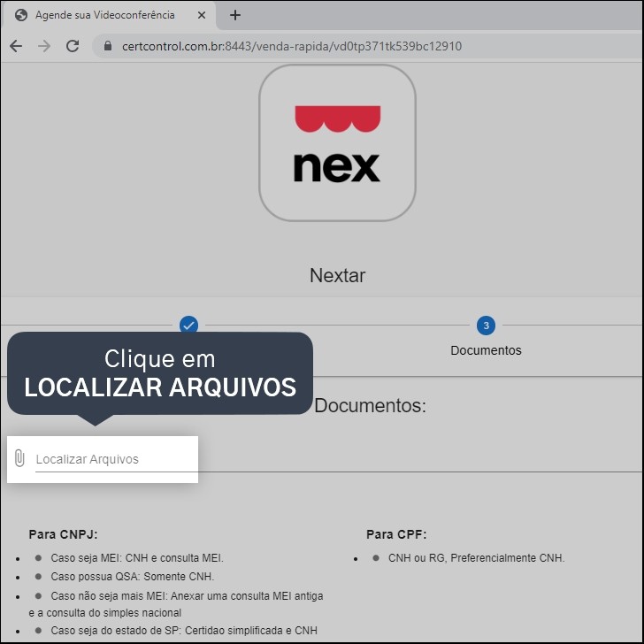Click step 3 circle for Documentos
644x644 pixels.
(486, 326)
